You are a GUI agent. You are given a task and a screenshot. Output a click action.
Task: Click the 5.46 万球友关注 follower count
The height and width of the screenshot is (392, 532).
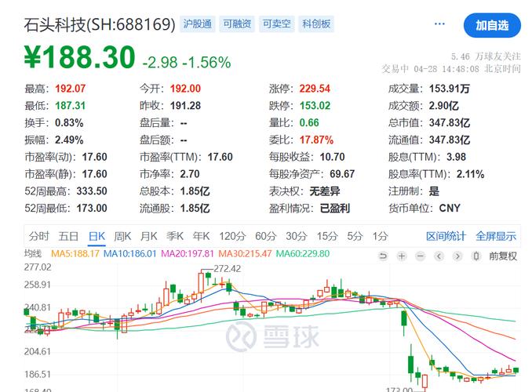[x=486, y=56]
